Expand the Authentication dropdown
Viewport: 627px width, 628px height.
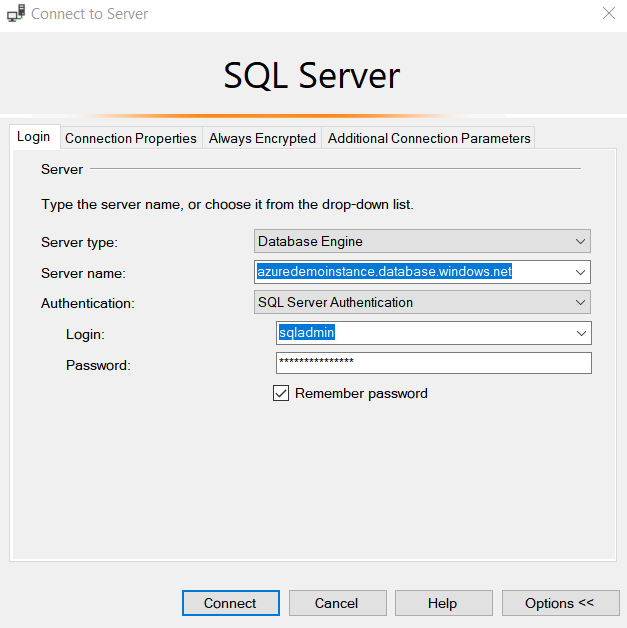click(580, 302)
